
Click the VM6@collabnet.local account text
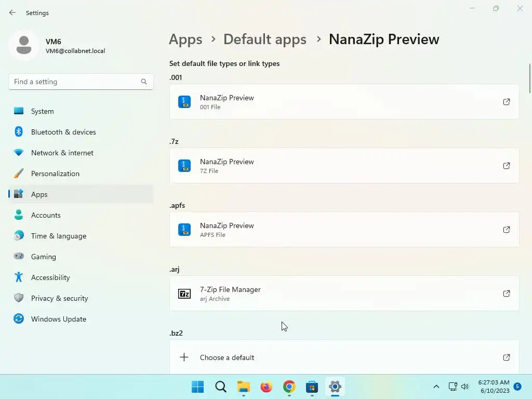[75, 51]
